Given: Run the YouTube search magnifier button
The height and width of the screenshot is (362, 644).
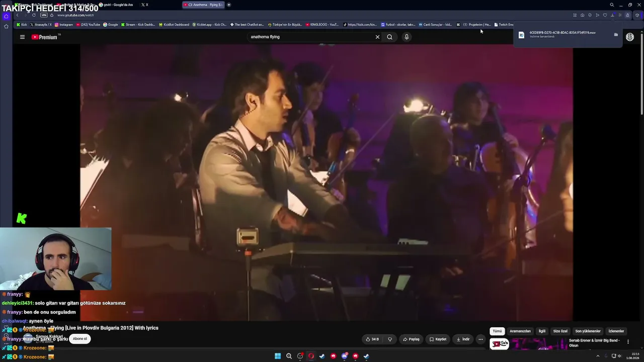Looking at the screenshot, I should tap(389, 37).
